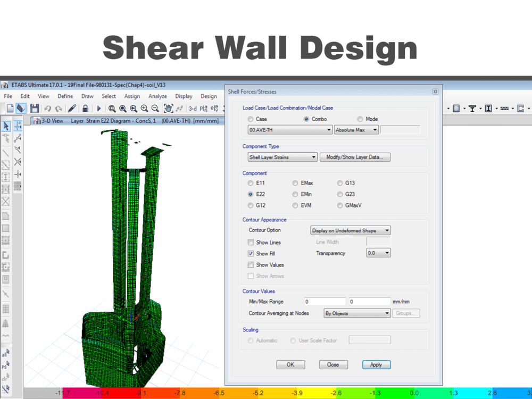Click the Zoom In toolbar icon
The width and height of the screenshot is (532, 399).
tap(144, 108)
